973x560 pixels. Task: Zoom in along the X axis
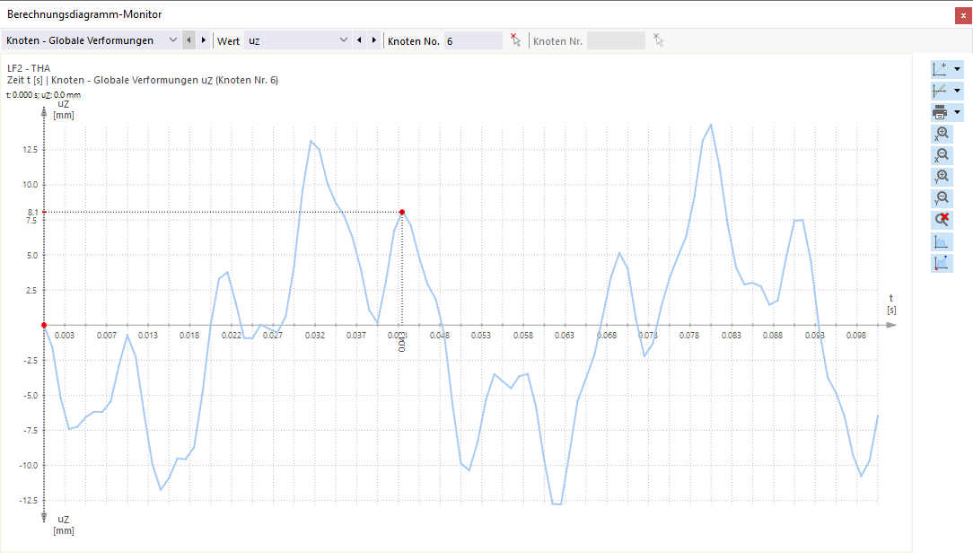942,134
